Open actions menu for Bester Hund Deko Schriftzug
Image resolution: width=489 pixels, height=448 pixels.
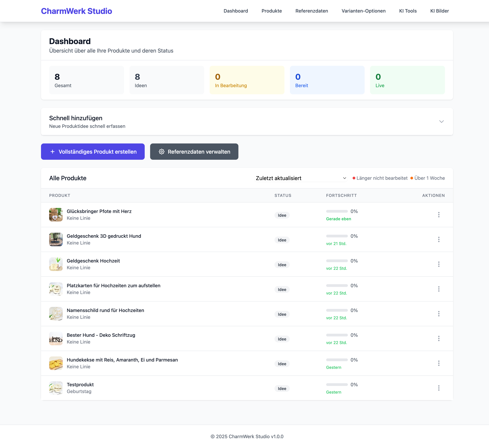439,339
